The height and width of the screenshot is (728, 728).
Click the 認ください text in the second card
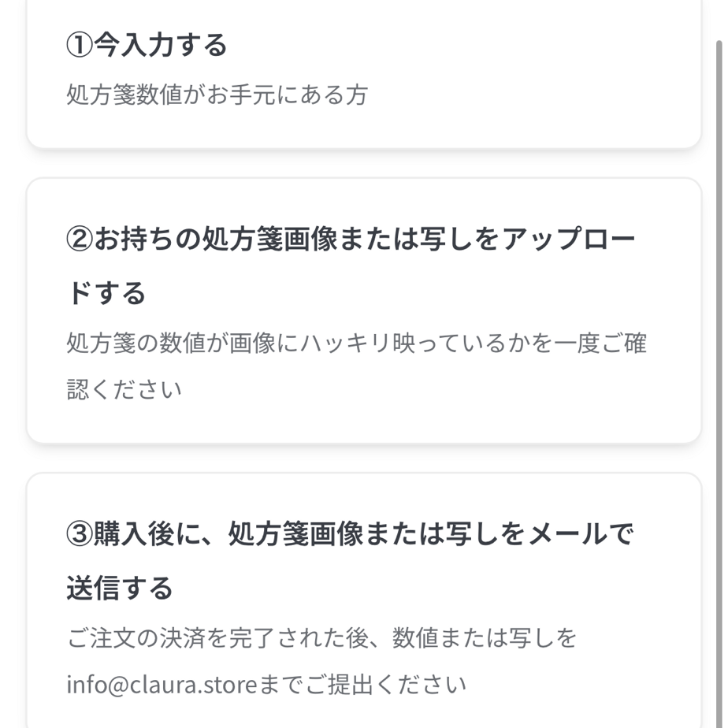124,389
